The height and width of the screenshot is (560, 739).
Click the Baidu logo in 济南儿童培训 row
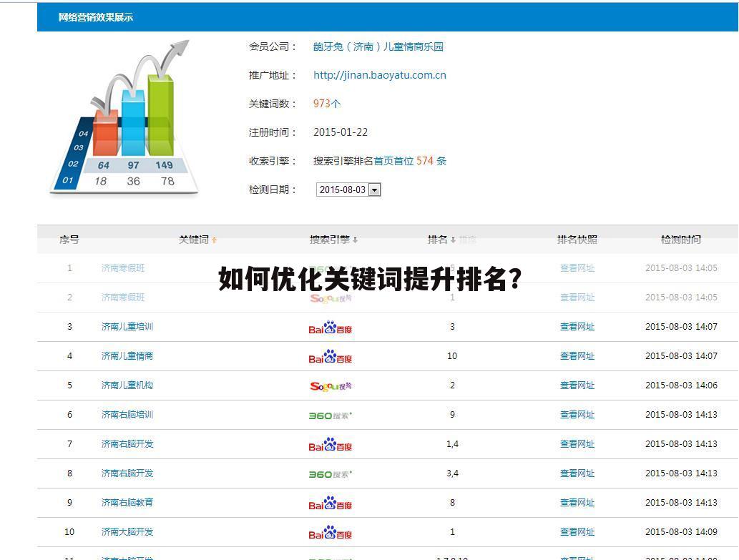(x=331, y=328)
